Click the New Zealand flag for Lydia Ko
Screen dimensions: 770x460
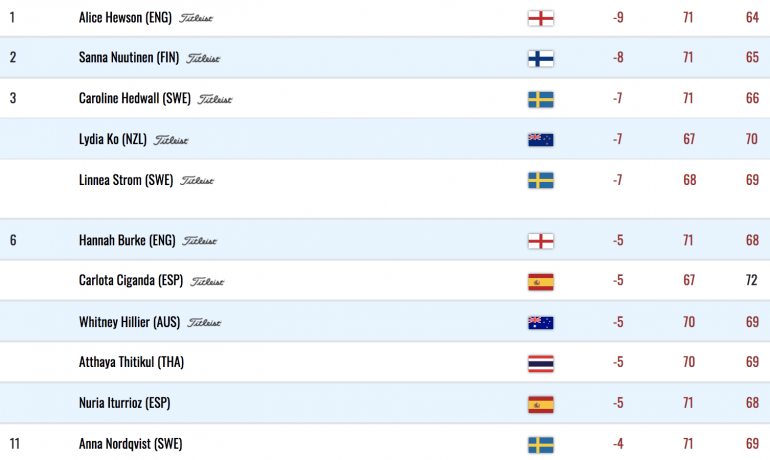tap(541, 140)
